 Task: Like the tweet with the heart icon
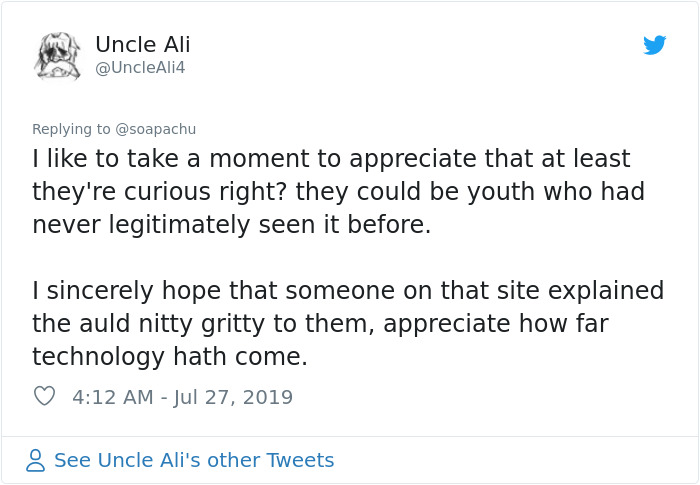(44, 397)
